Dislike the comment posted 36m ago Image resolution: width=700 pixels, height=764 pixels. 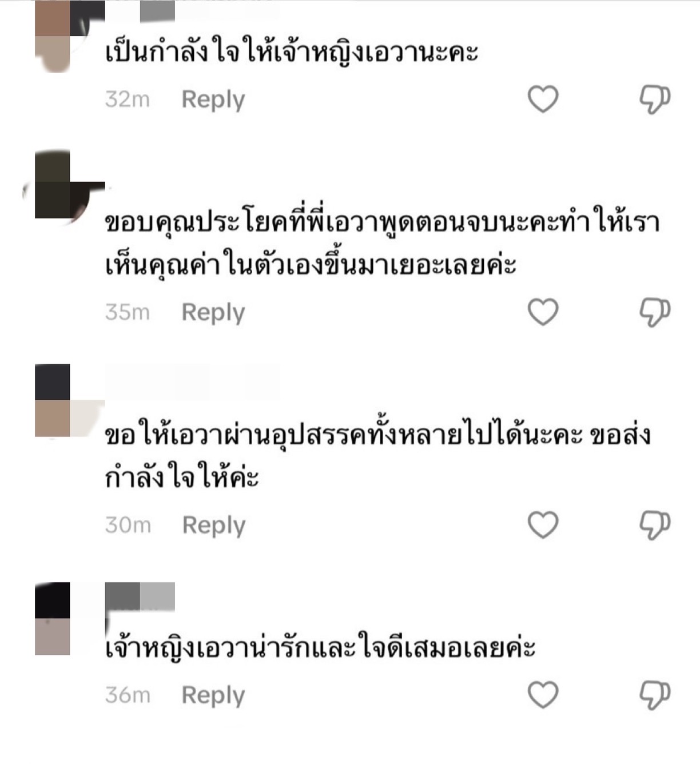coord(655,695)
